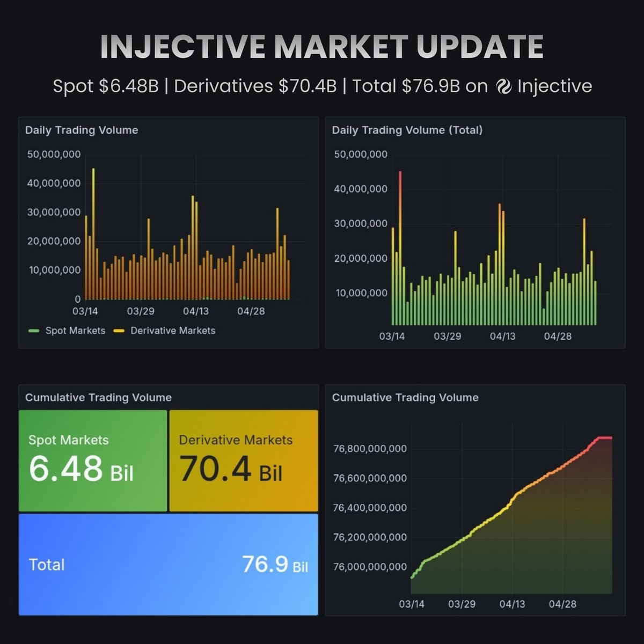Viewport: 644px width, 644px height.
Task: Click the 76,200,000,000 axis label
Action: pos(370,537)
